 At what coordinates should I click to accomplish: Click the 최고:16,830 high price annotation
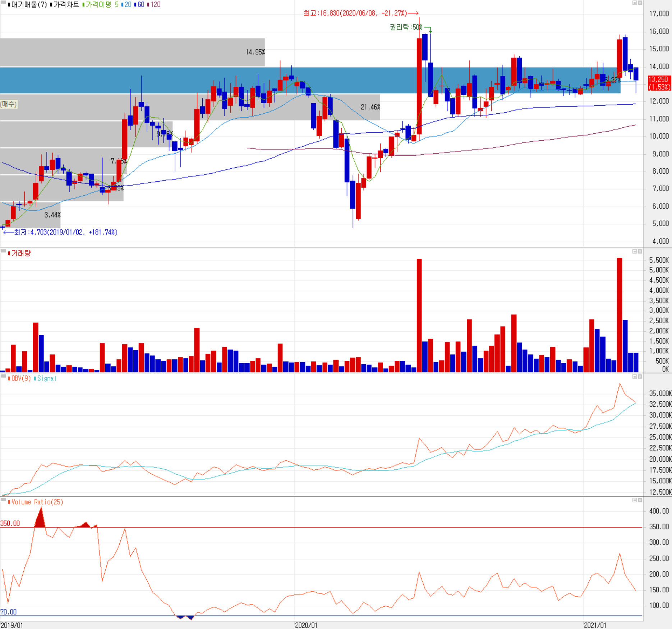click(x=361, y=13)
